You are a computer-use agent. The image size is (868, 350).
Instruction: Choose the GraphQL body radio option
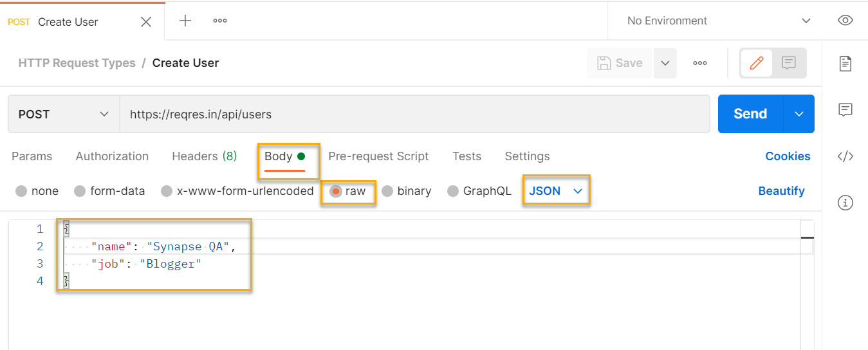click(x=453, y=191)
